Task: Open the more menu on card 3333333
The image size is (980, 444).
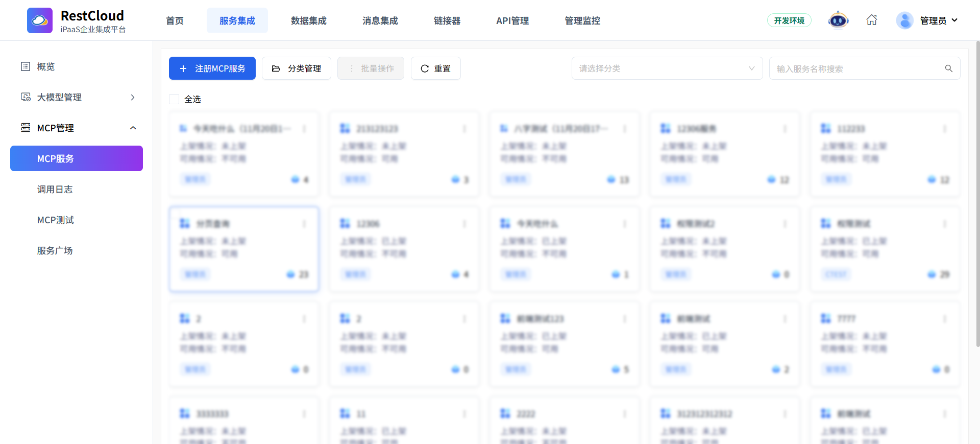Action: point(304,414)
